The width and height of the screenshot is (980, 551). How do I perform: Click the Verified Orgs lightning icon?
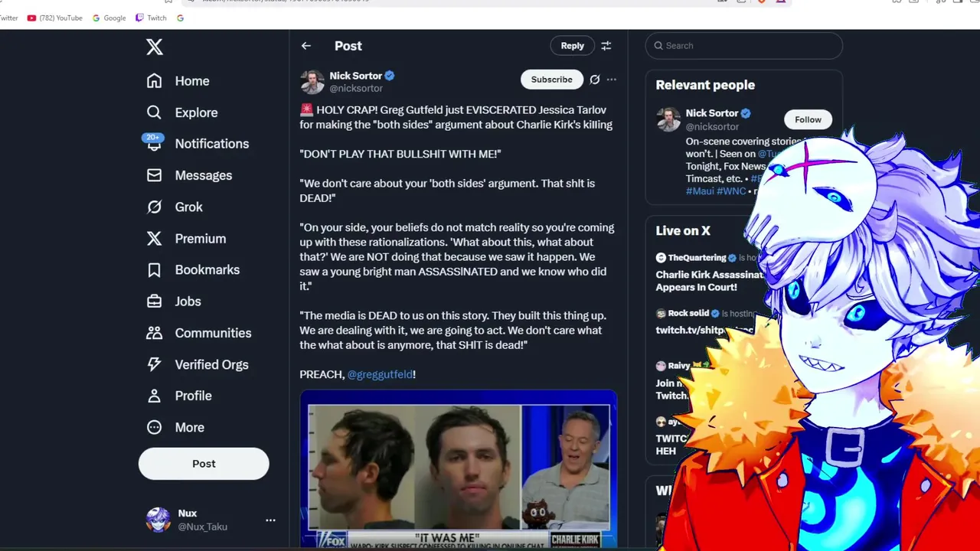coord(155,364)
